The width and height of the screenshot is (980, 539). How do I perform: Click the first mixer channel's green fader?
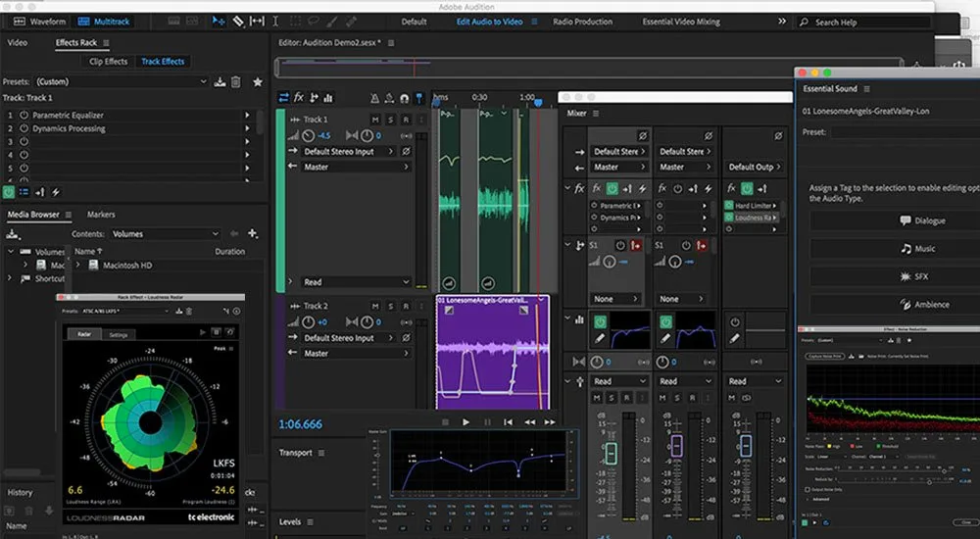(609, 453)
